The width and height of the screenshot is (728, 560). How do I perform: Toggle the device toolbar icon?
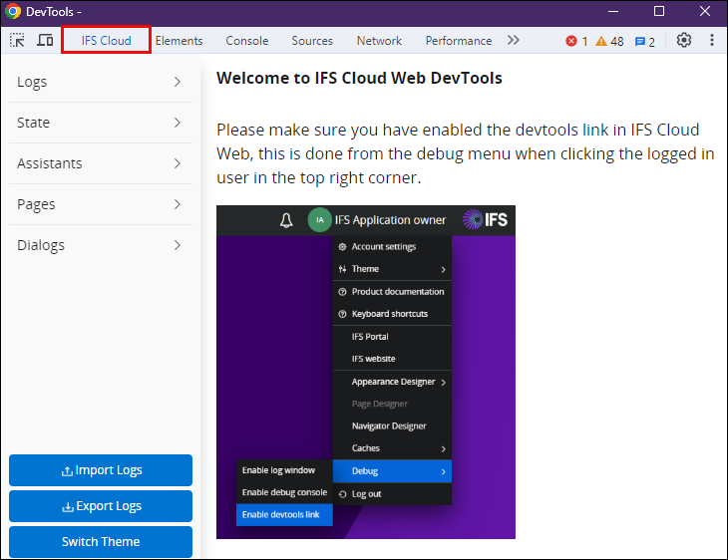(x=45, y=41)
